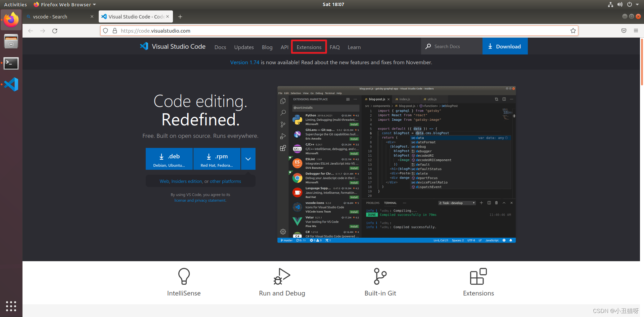Click the tracking protection shield icon
This screenshot has width=644, height=317.
(x=105, y=31)
